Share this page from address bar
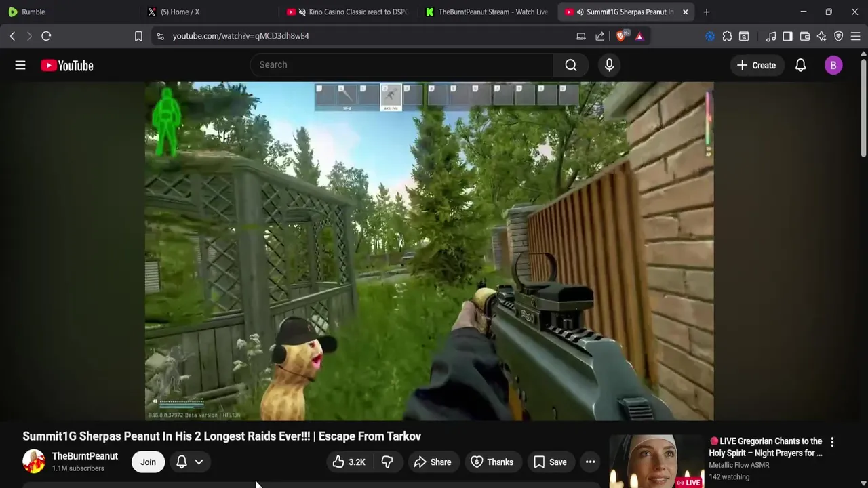 tap(600, 36)
